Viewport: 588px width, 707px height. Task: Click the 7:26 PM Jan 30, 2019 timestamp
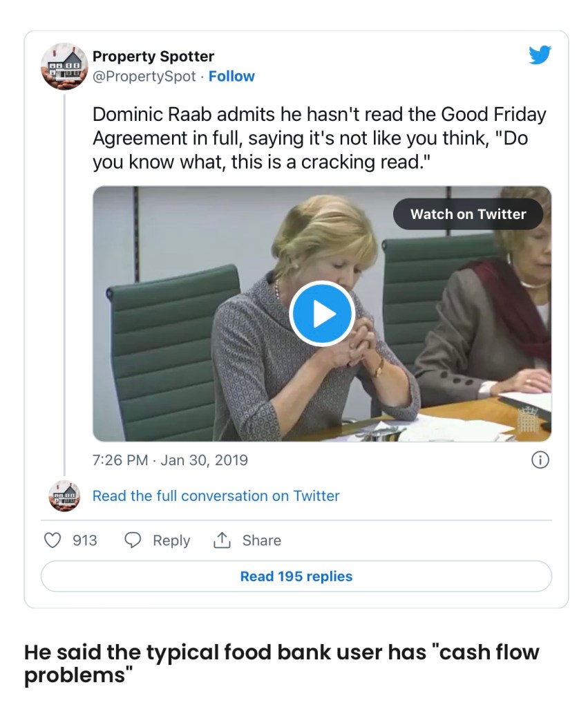tap(170, 460)
